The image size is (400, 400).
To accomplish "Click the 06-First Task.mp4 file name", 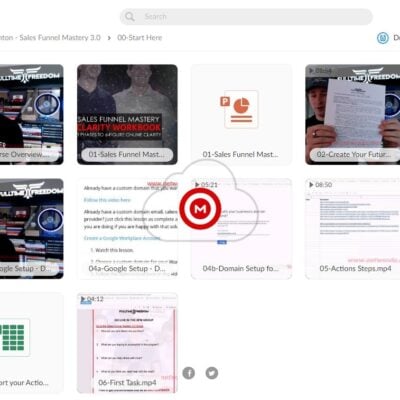I will pyautogui.click(x=127, y=383).
